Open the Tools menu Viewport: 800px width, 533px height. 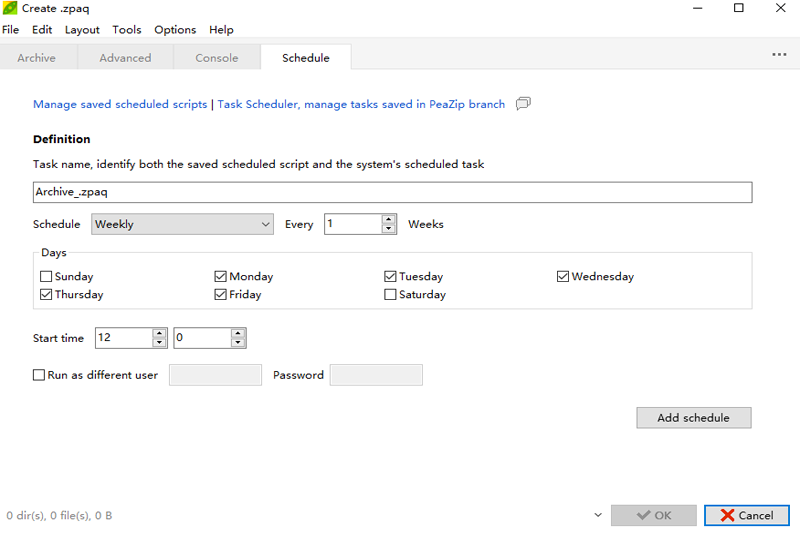pyautogui.click(x=127, y=30)
